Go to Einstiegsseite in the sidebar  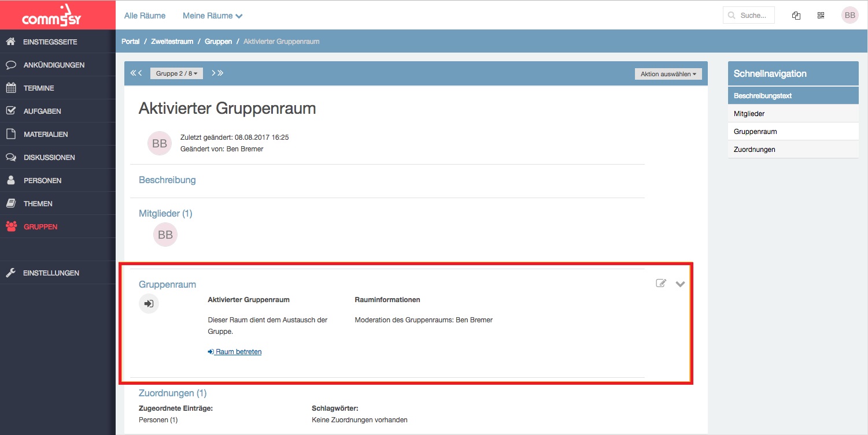point(58,42)
